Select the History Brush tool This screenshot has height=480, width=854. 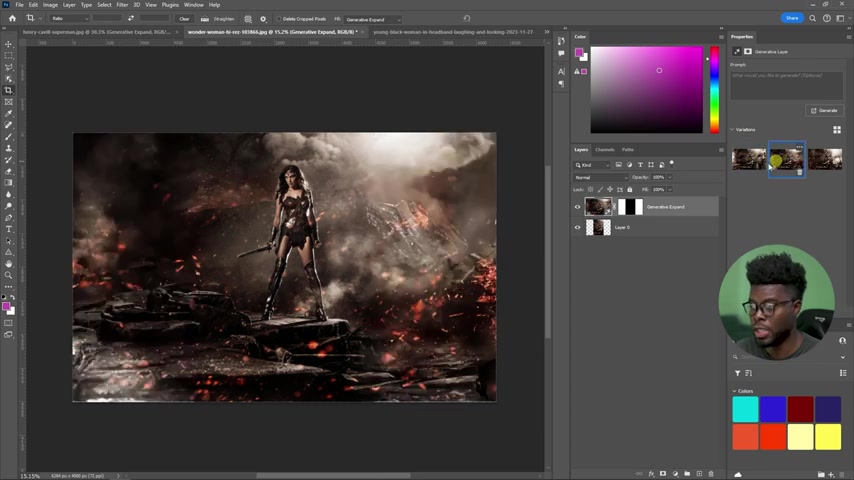8,160
